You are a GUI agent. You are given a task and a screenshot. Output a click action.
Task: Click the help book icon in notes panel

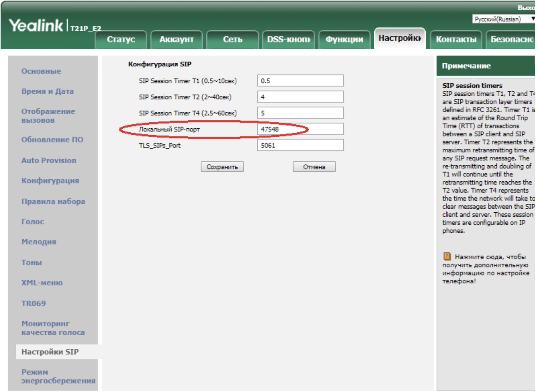pyautogui.click(x=447, y=256)
